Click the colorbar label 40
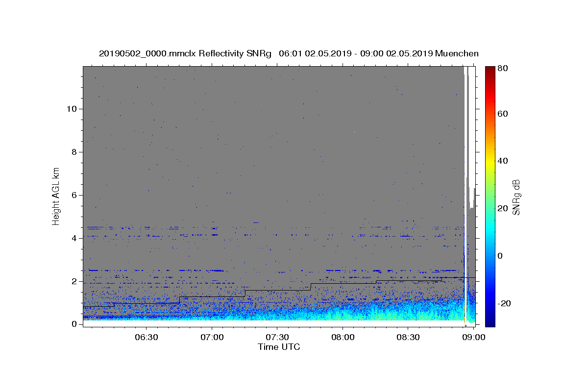This screenshot has width=588, height=392. (x=503, y=161)
